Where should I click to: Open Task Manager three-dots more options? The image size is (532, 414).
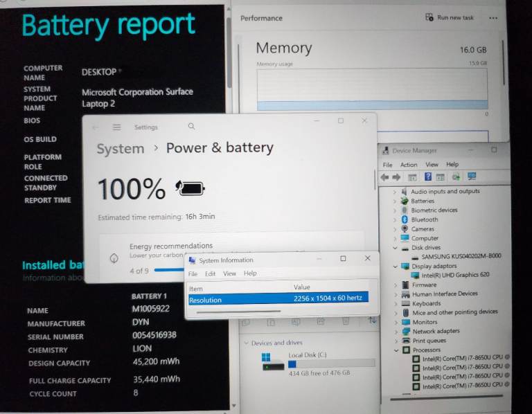tap(493, 18)
